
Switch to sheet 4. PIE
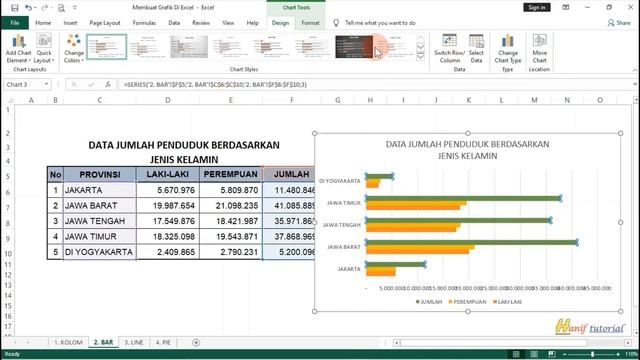(163, 342)
